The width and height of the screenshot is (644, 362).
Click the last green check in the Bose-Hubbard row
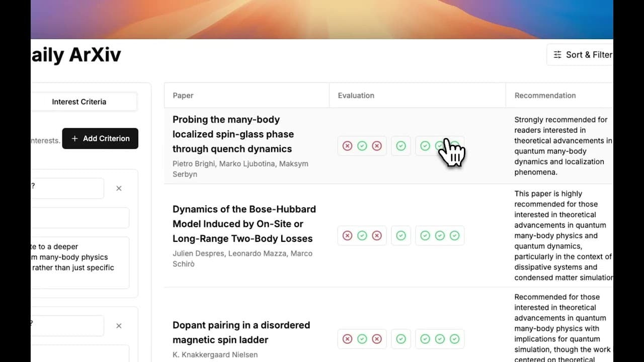(454, 235)
